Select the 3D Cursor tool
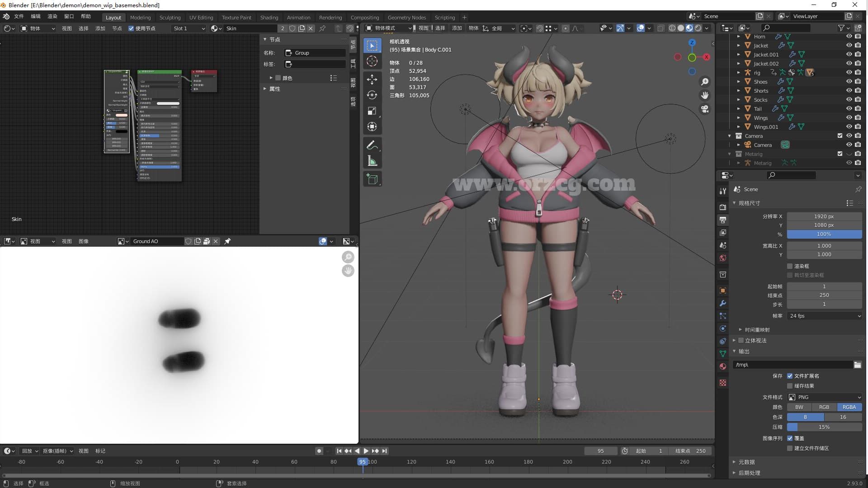This screenshot has height=488, width=868. pos(372,61)
